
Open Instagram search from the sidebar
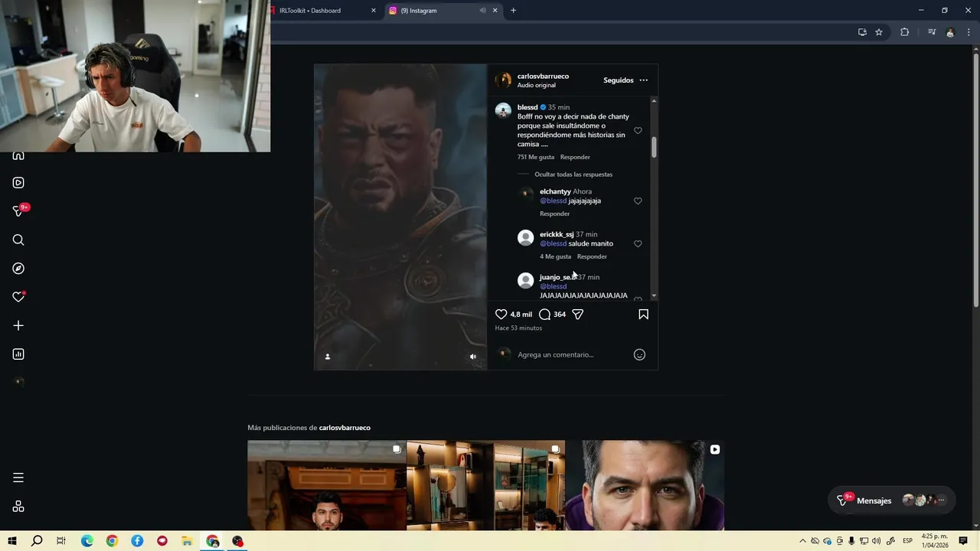(x=18, y=240)
